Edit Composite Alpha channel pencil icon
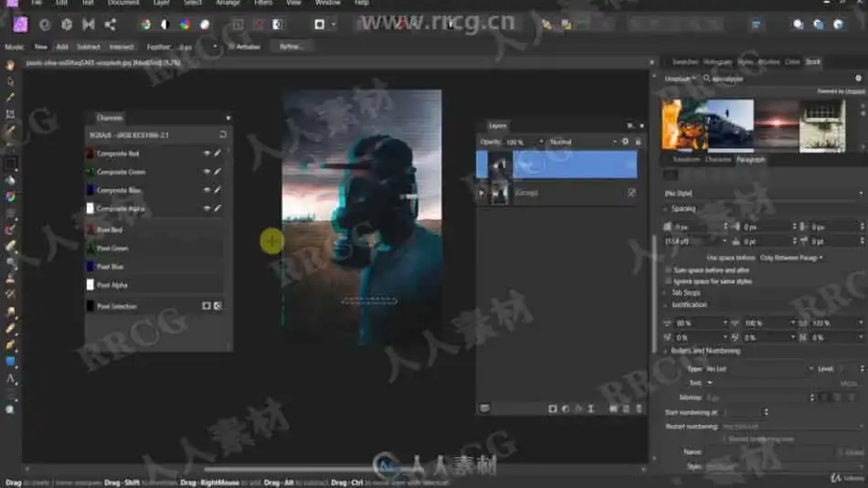 (x=217, y=208)
